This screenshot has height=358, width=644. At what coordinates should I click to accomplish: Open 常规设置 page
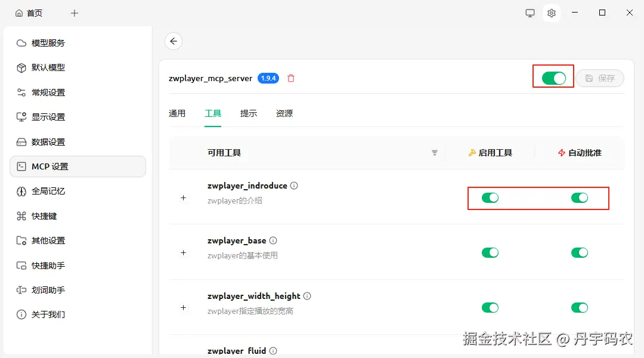coord(48,92)
